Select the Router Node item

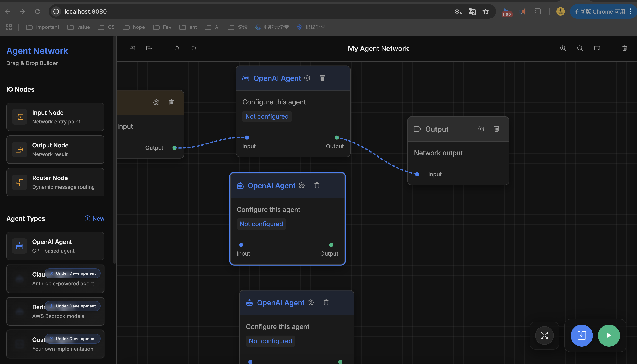(55, 182)
